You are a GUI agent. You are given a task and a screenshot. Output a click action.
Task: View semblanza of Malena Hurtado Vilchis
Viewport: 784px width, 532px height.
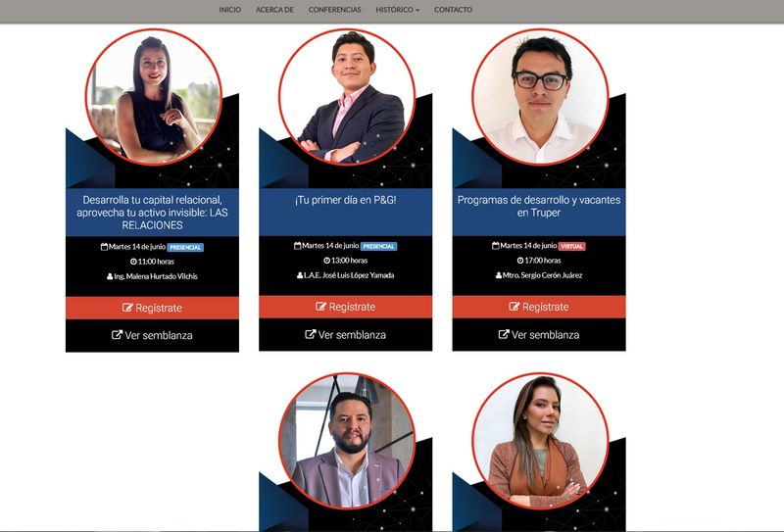152,335
